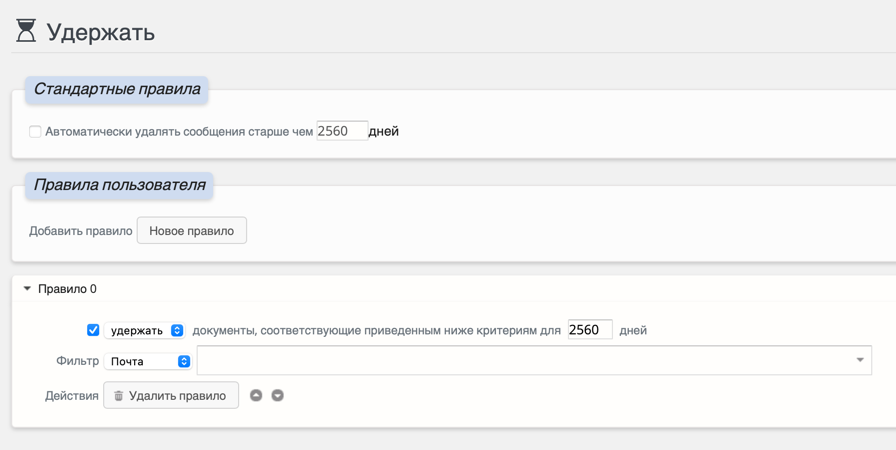
Task: Enable automatic deletion of old messages checkbox
Action: [35, 131]
